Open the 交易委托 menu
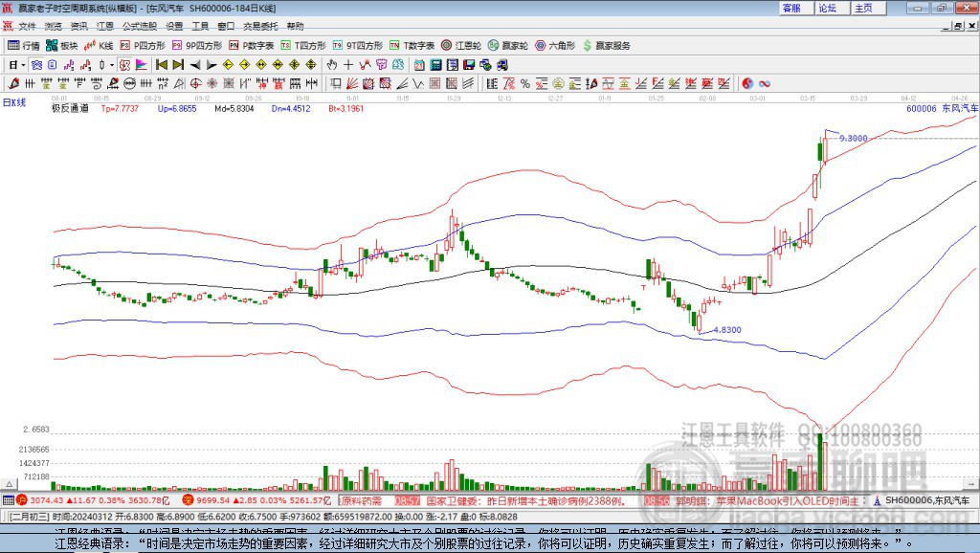 (x=259, y=26)
